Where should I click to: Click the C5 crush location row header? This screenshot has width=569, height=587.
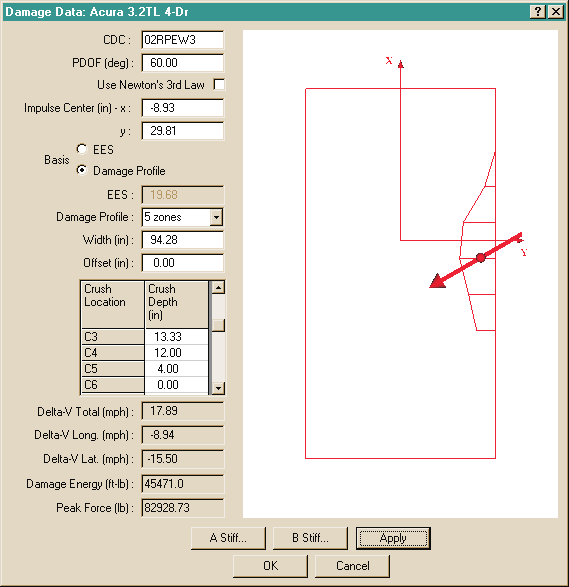coord(113,369)
